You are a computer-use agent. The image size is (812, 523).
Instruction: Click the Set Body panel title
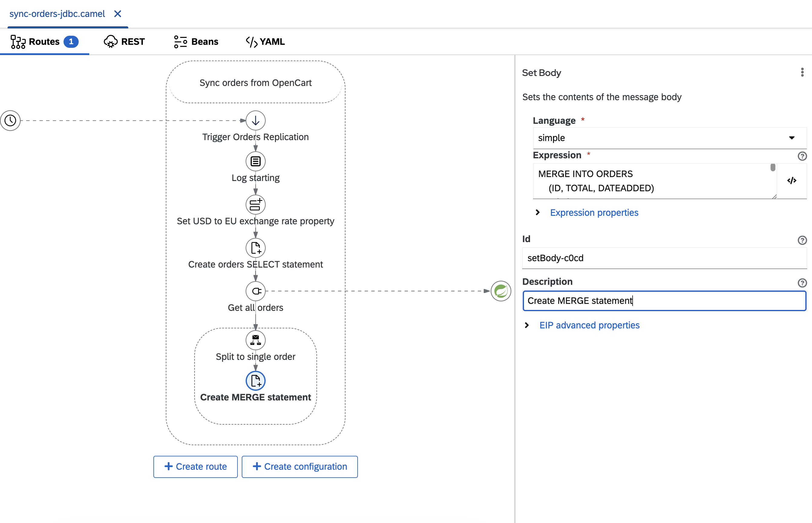click(x=542, y=73)
